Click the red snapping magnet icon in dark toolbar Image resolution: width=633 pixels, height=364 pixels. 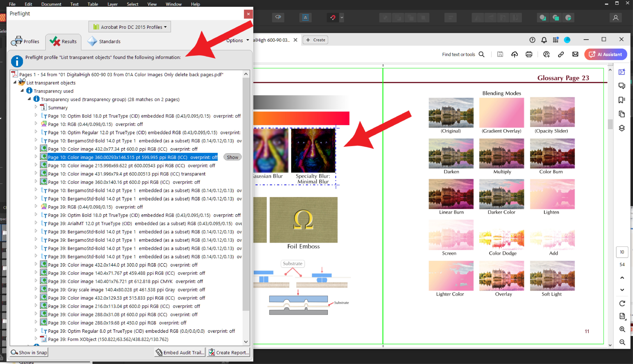point(333,17)
